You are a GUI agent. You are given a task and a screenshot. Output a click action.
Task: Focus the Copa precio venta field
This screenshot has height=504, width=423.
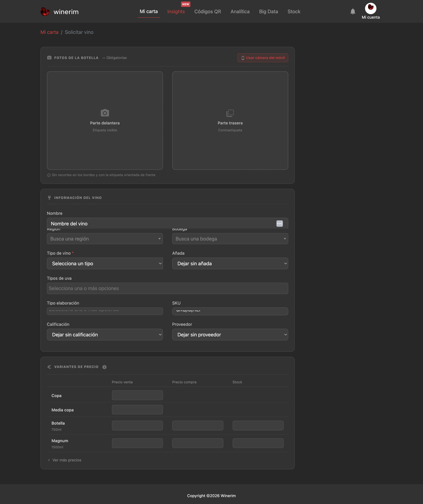137,395
